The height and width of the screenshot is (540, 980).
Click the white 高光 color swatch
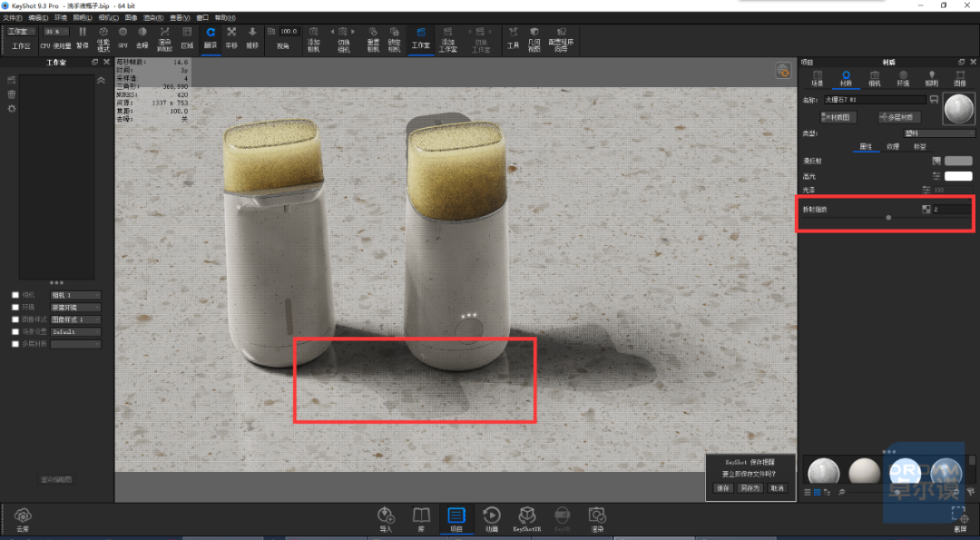tap(958, 176)
